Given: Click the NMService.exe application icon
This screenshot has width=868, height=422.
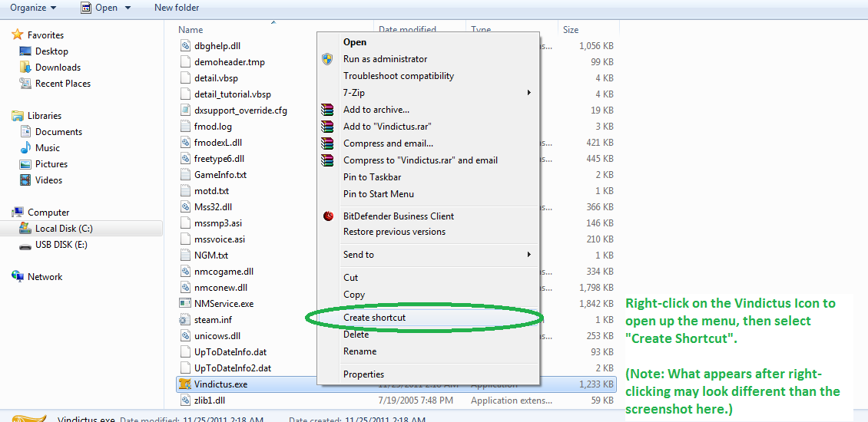Looking at the screenshot, I should tap(185, 304).
